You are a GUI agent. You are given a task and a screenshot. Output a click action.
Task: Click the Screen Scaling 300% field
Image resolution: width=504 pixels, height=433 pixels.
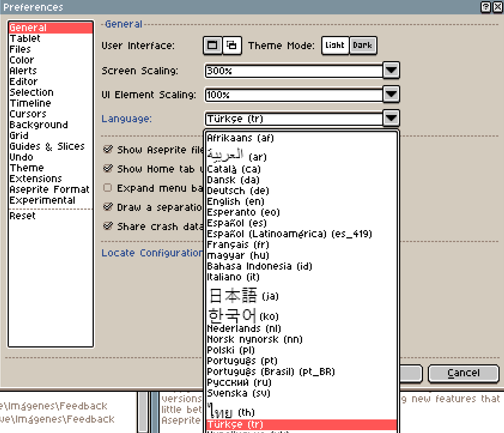click(x=294, y=71)
